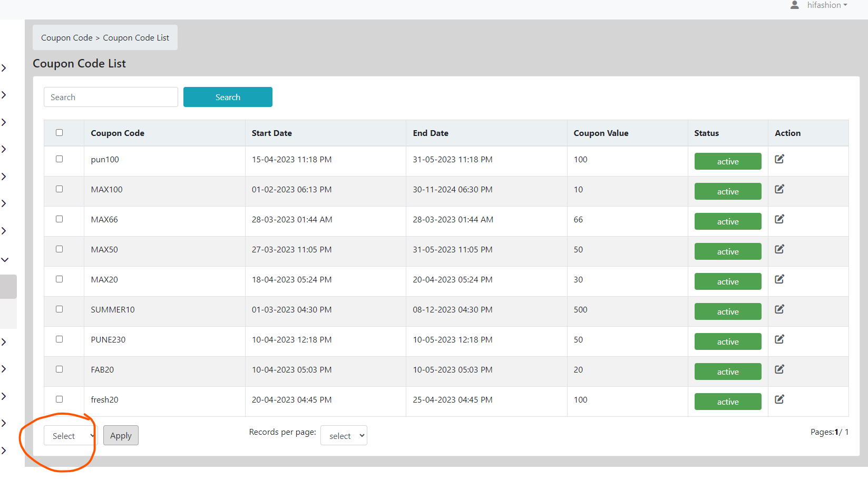Viewport: 868px width, 479px height.
Task: Edit the fresh20 coupon via its pencil icon
Action: tap(779, 399)
